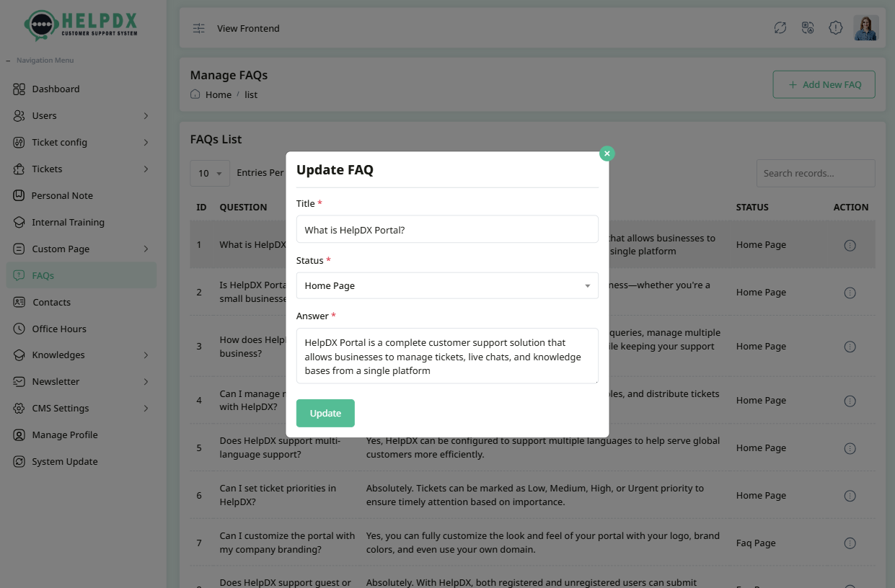Viewport: 895px width, 588px height.
Task: Click the CMS Settings gear icon
Action: pyautogui.click(x=19, y=408)
